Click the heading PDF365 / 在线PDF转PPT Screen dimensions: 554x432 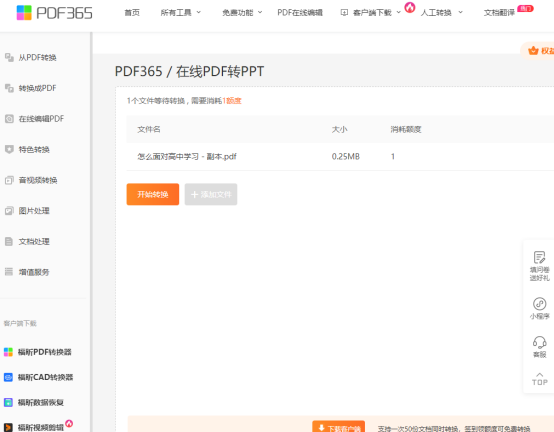click(x=189, y=71)
